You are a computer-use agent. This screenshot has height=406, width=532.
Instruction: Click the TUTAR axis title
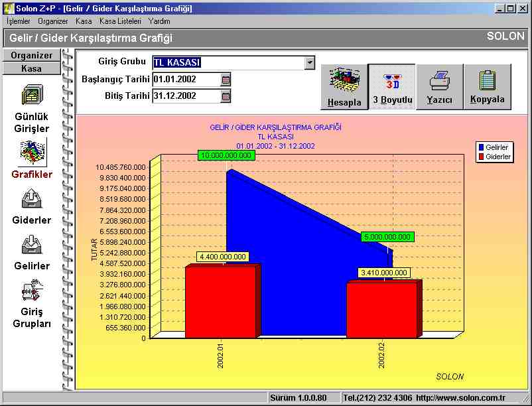94,250
